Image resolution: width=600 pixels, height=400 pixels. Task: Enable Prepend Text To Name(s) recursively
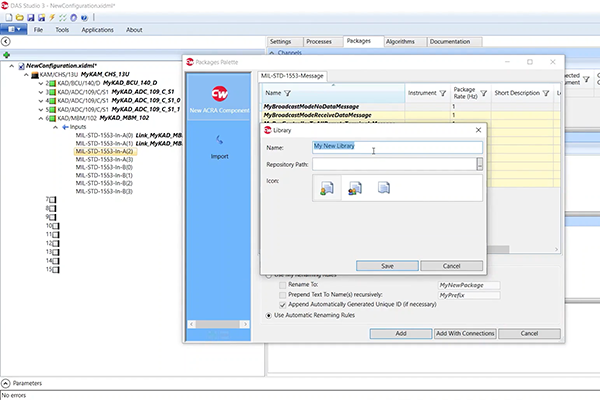(x=282, y=295)
